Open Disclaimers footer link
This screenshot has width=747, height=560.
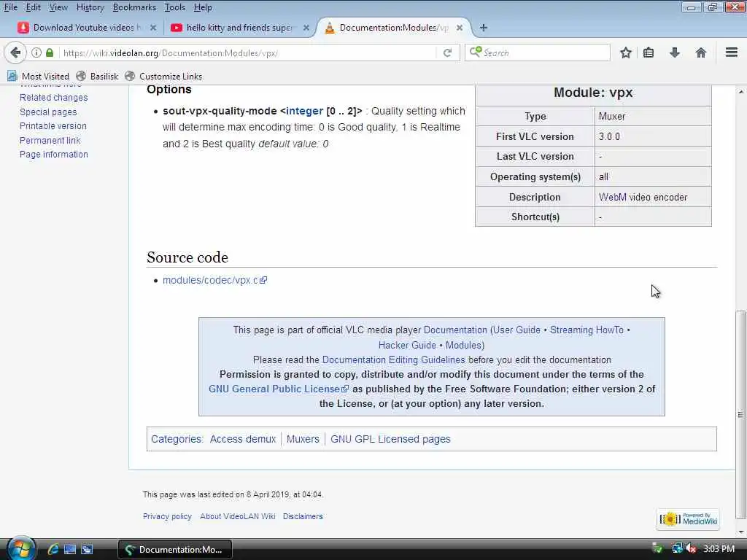pyautogui.click(x=303, y=516)
